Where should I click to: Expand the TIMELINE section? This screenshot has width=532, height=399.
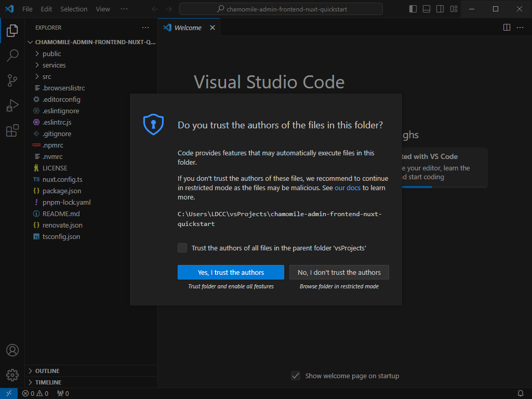click(91, 382)
